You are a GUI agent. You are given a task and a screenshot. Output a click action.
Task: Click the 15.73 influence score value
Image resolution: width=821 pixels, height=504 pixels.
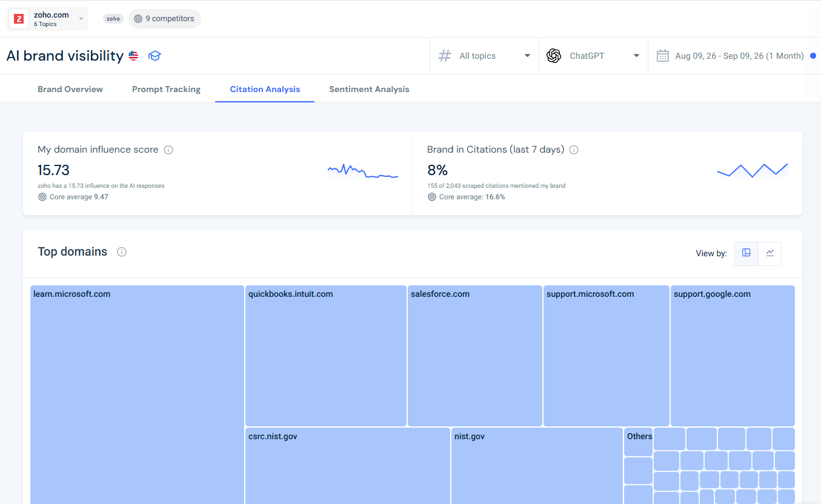click(x=53, y=170)
